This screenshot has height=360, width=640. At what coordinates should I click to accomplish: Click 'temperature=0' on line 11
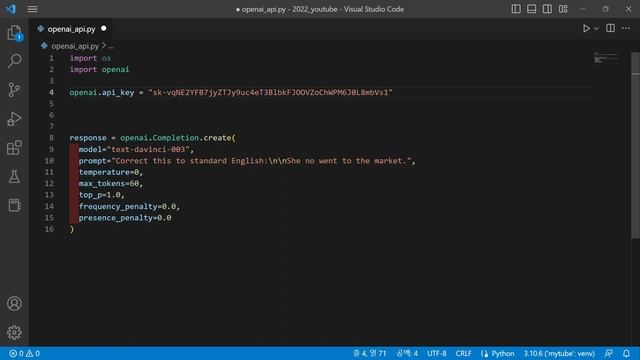pyautogui.click(x=109, y=172)
